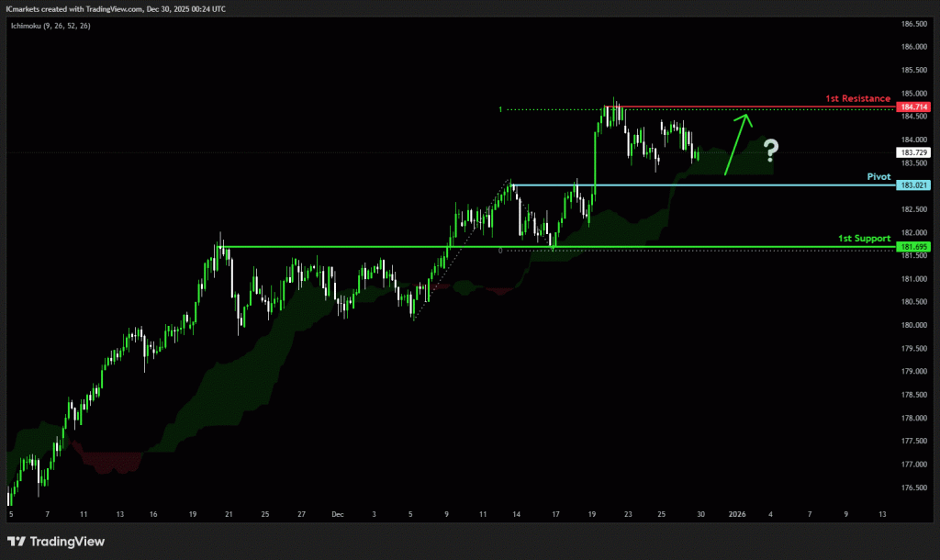940x560 pixels.
Task: Select the "1st Resistance" text label
Action: point(856,98)
